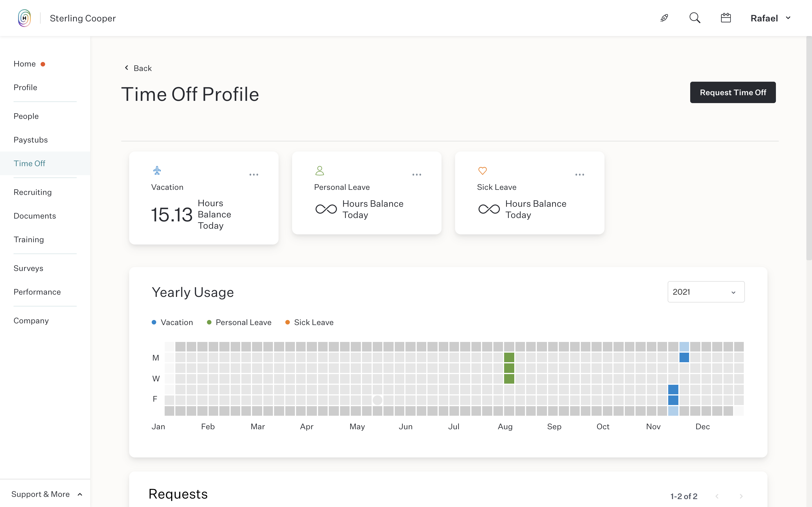The image size is (812, 507).
Task: Open the 2021 year dropdown
Action: (706, 292)
